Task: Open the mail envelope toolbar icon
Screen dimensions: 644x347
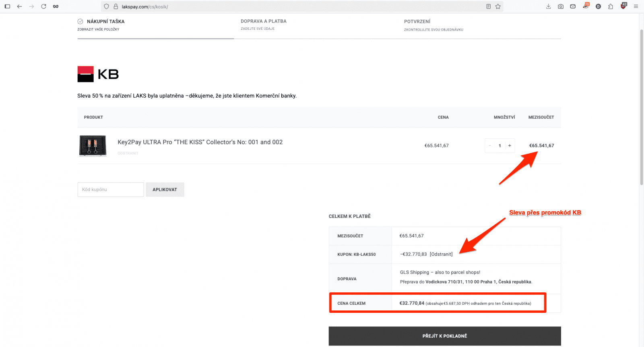Action: pyautogui.click(x=573, y=6)
